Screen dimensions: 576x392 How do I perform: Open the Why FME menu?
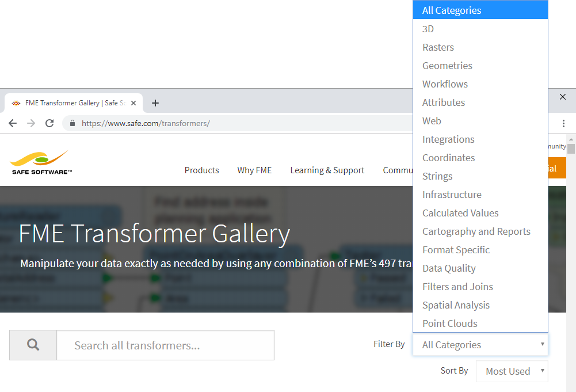[254, 170]
